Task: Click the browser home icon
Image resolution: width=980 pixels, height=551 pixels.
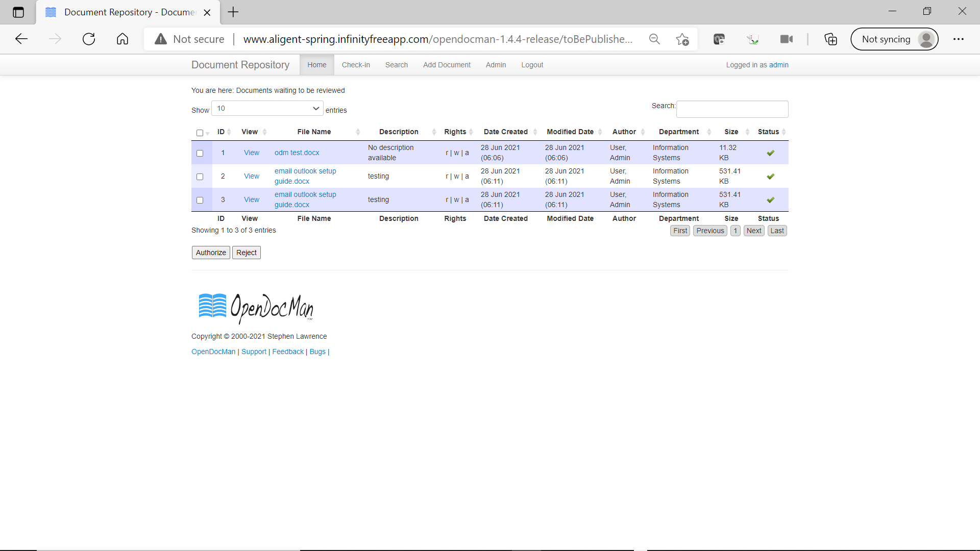Action: click(122, 39)
